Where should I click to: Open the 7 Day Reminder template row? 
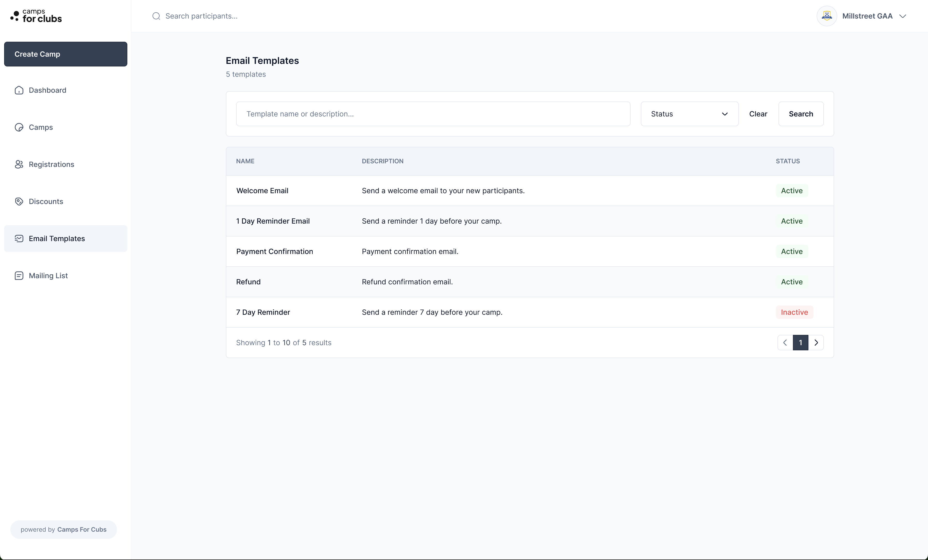263,312
